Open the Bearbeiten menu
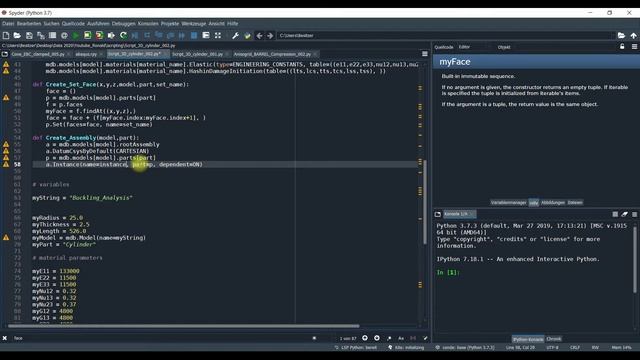 click(29, 24)
